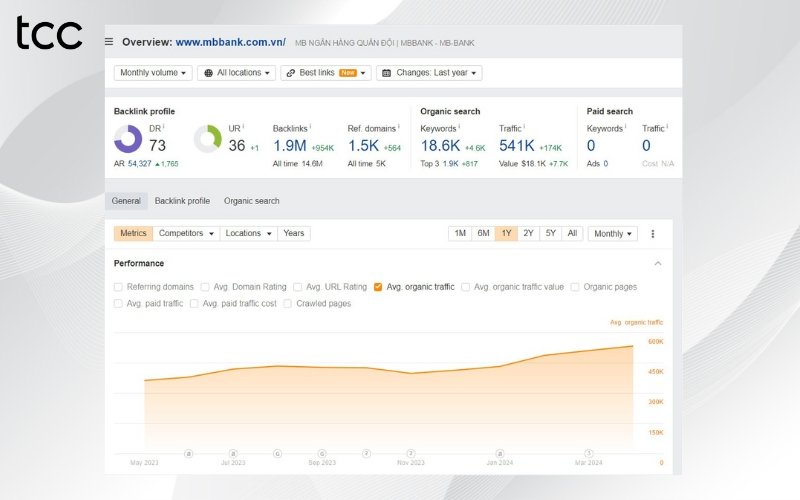Click the info icon beside organic Traffic
Viewport: 800px width, 500px height.
[x=524, y=126]
